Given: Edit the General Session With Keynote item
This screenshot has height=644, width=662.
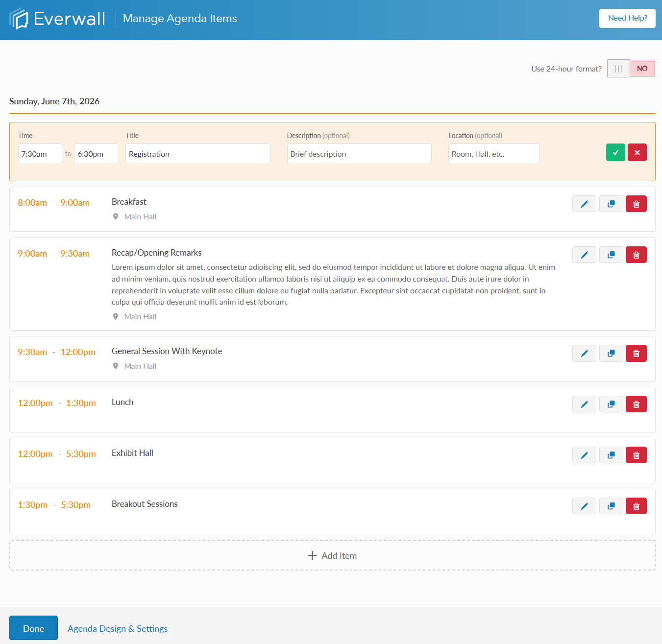Looking at the screenshot, I should click(x=584, y=353).
